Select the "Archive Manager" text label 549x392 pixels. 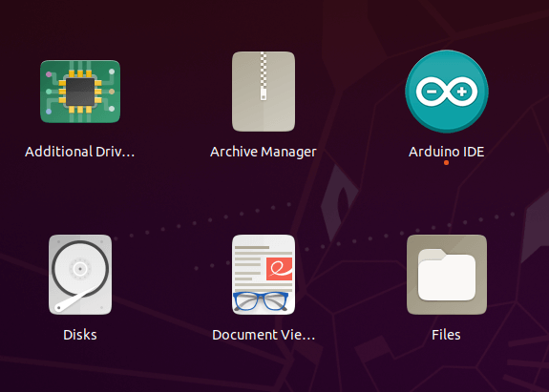pos(264,152)
